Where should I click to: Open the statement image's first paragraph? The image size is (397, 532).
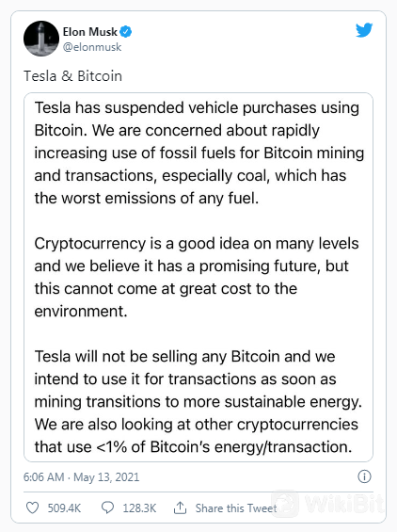coord(199,153)
